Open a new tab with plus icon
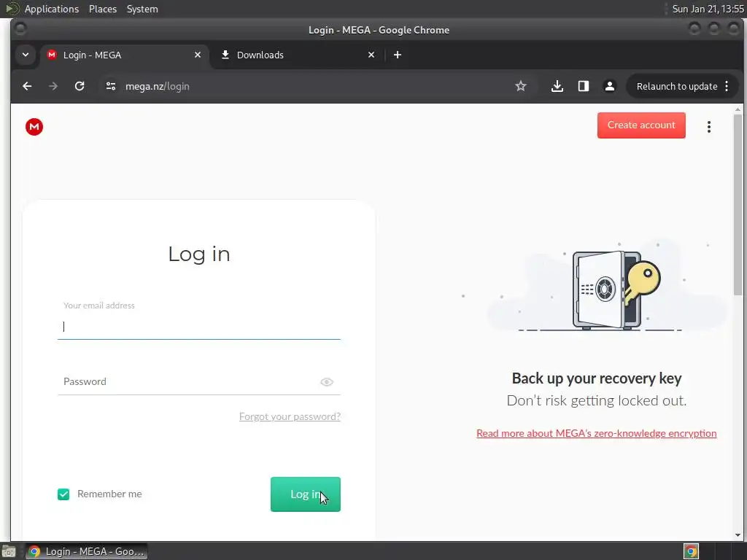 (x=398, y=55)
